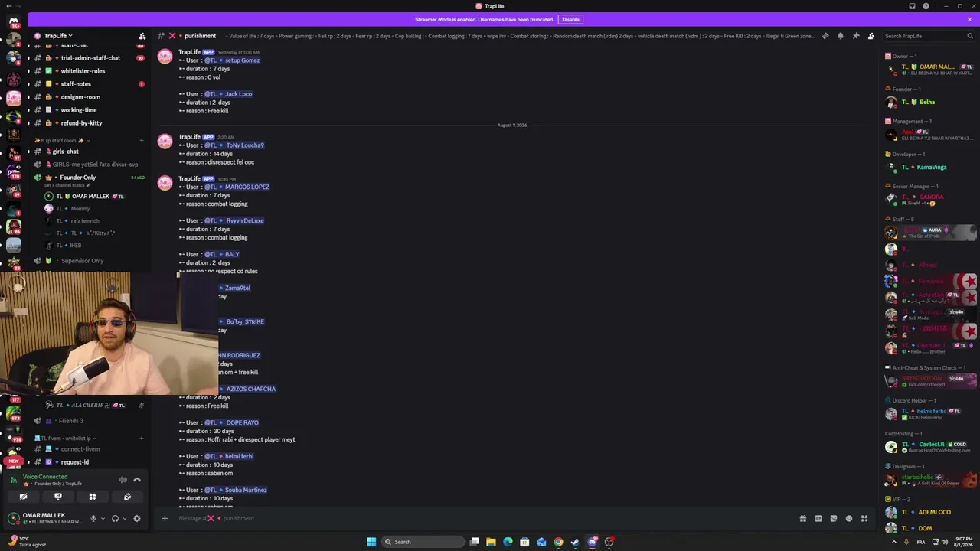Open the @TL Jack Loco mention
This screenshot has height=551, width=980.
point(228,94)
